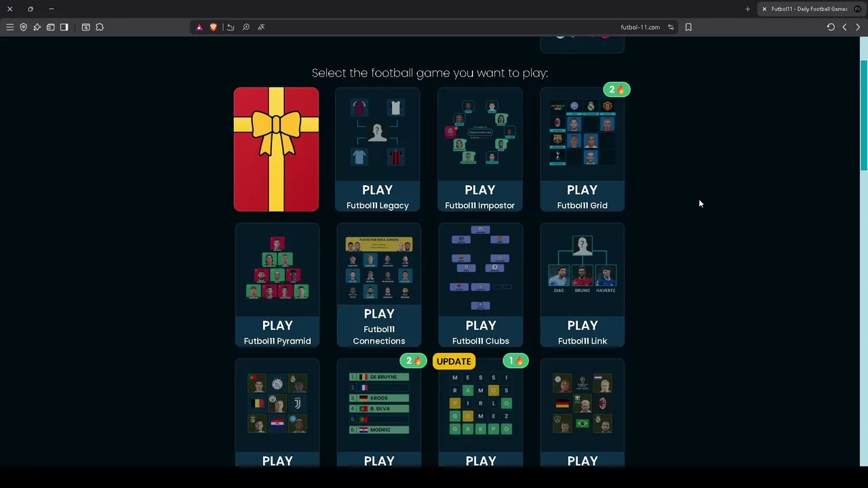Click the Futbol11 Impostor preview image

[480, 134]
